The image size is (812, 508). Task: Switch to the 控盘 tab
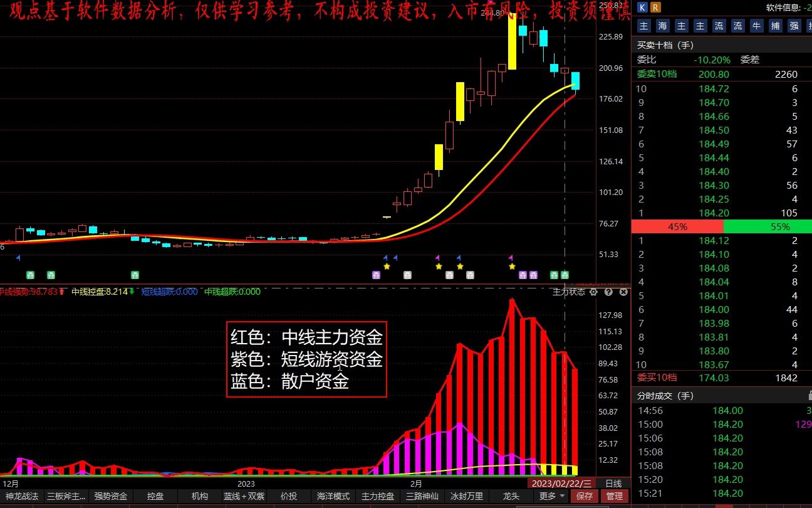pos(155,496)
